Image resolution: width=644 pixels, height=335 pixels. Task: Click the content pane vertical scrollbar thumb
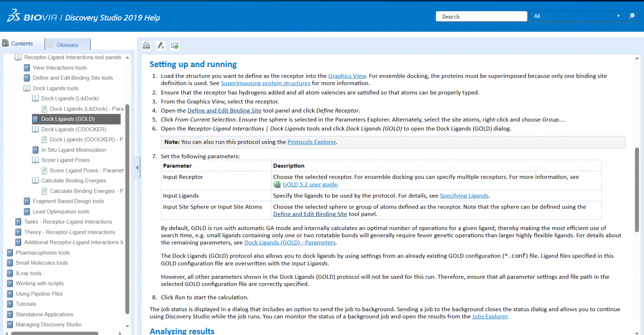[x=637, y=189]
